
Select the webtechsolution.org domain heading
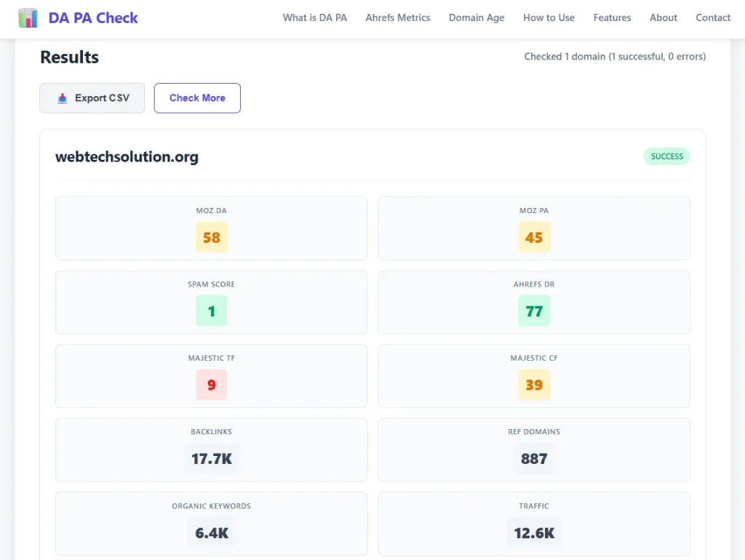[127, 157]
